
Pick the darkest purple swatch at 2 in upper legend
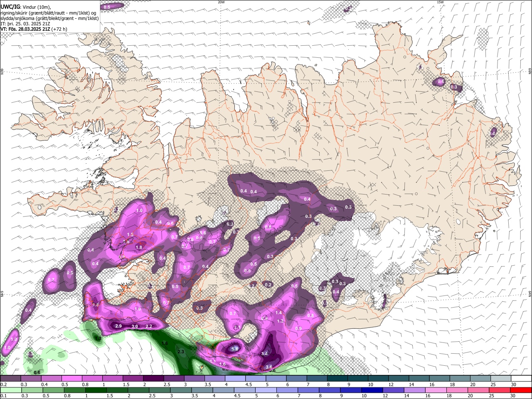tap(153, 379)
